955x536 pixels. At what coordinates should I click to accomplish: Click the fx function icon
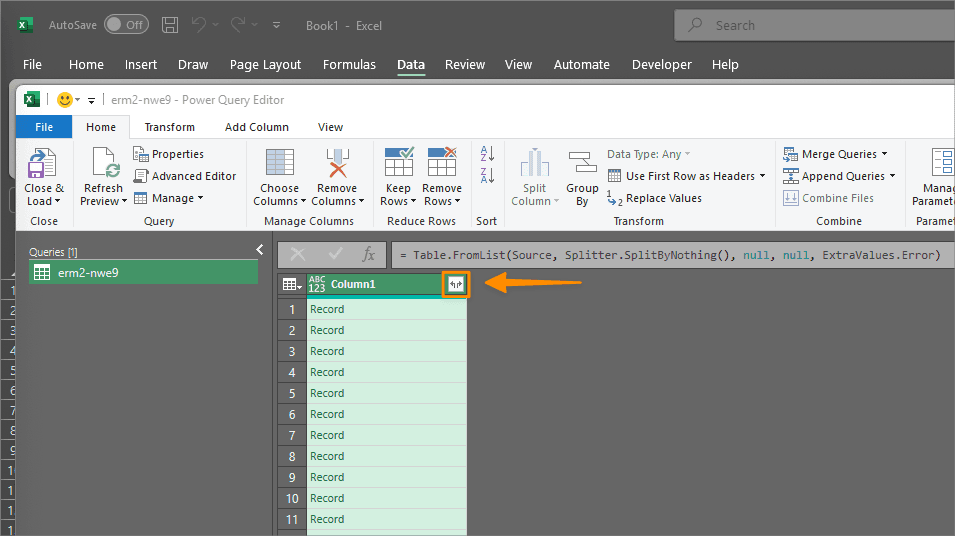pos(368,255)
